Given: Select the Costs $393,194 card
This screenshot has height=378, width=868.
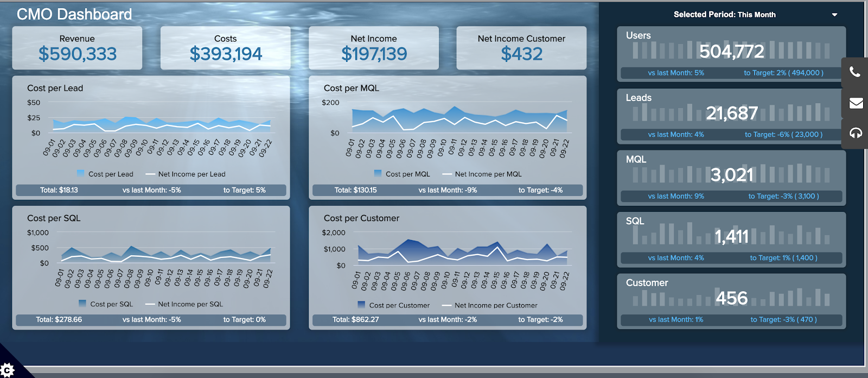Looking at the screenshot, I should tap(225, 48).
